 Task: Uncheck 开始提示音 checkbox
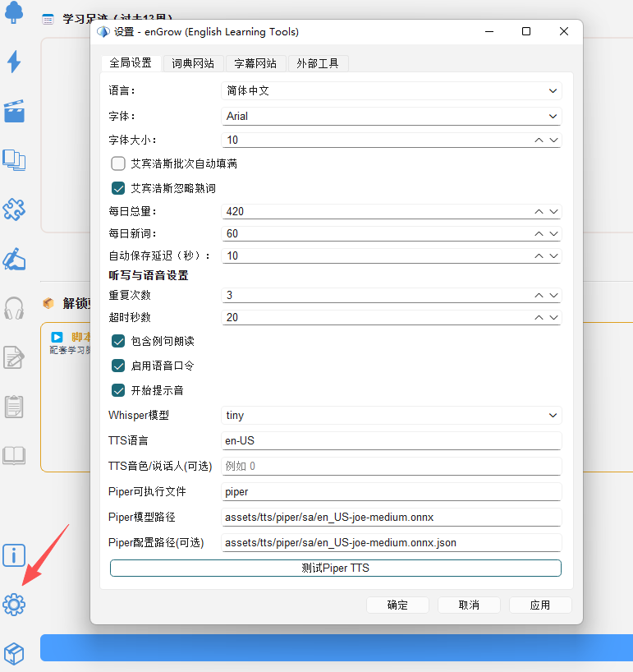tap(118, 390)
